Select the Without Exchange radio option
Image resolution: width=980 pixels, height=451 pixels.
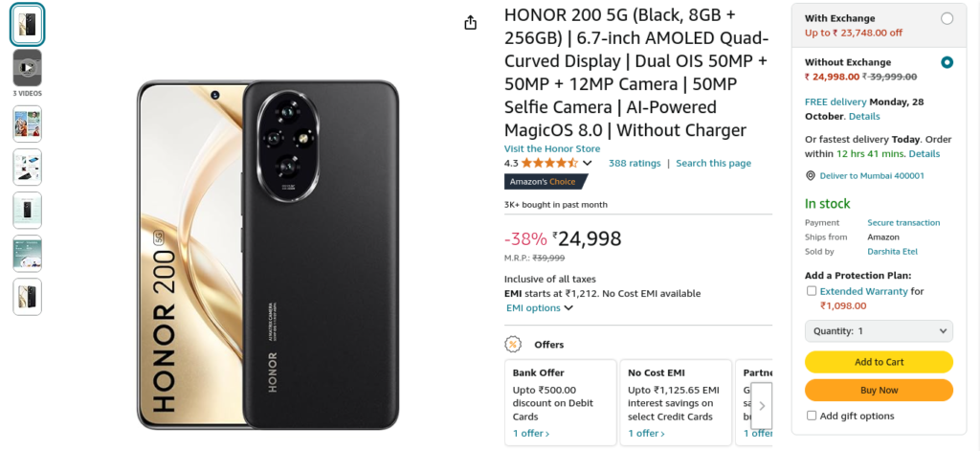click(947, 62)
